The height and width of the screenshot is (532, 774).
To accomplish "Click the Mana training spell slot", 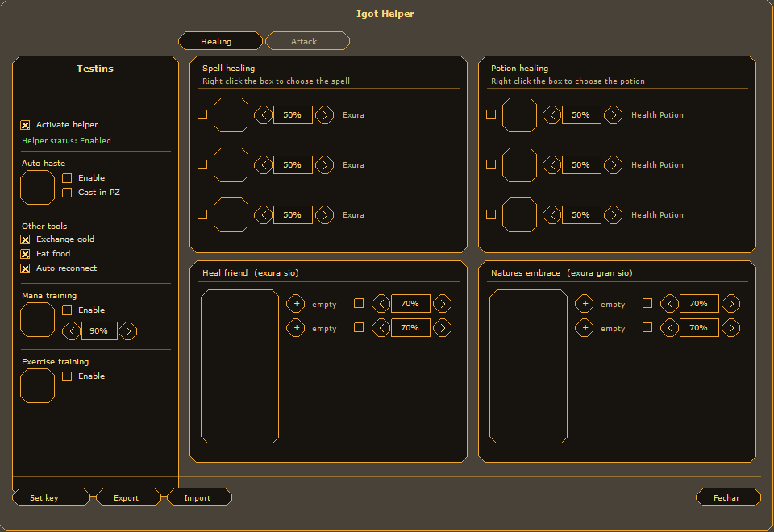I will pos(38,320).
